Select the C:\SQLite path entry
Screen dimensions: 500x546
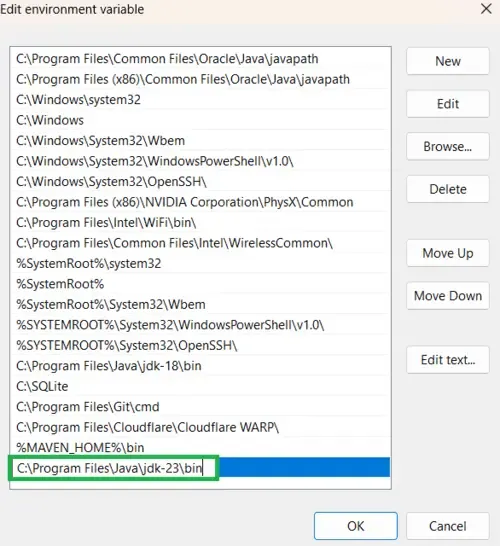pyautogui.click(x=200, y=386)
